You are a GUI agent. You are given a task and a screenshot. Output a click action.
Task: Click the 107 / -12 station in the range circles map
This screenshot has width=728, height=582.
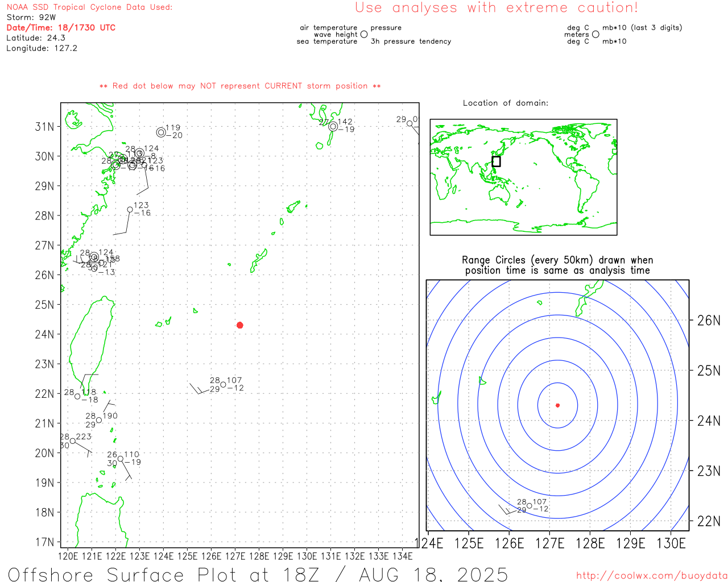[530, 506]
